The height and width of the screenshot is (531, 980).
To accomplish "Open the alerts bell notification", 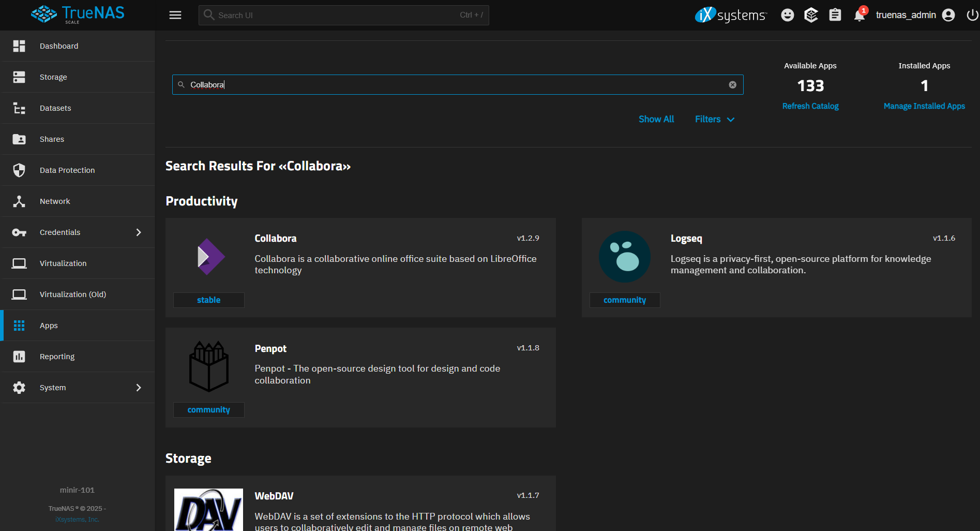I will point(860,15).
